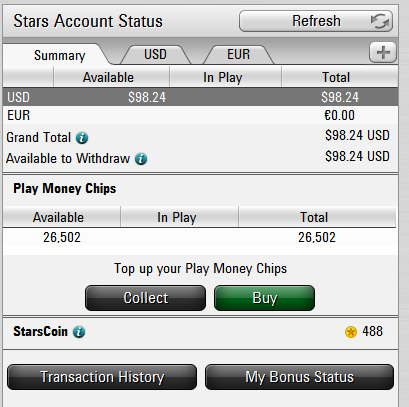Screen dimensions: 409x407
Task: Click the Grand Total info icon
Action: point(82,138)
